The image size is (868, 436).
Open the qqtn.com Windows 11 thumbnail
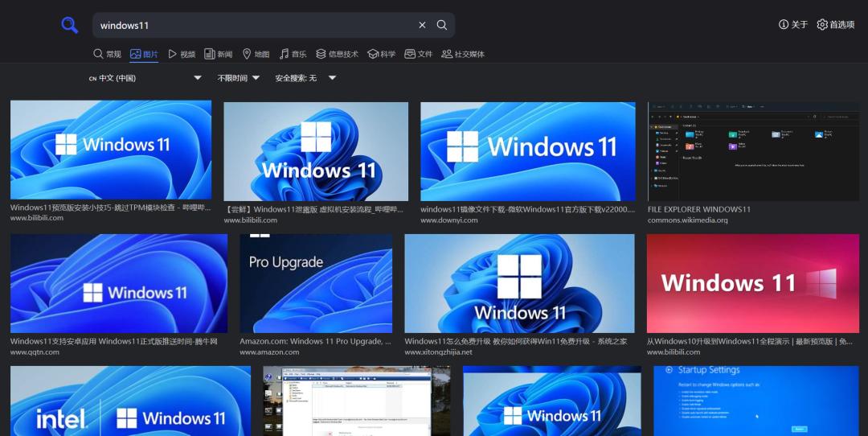pos(119,283)
